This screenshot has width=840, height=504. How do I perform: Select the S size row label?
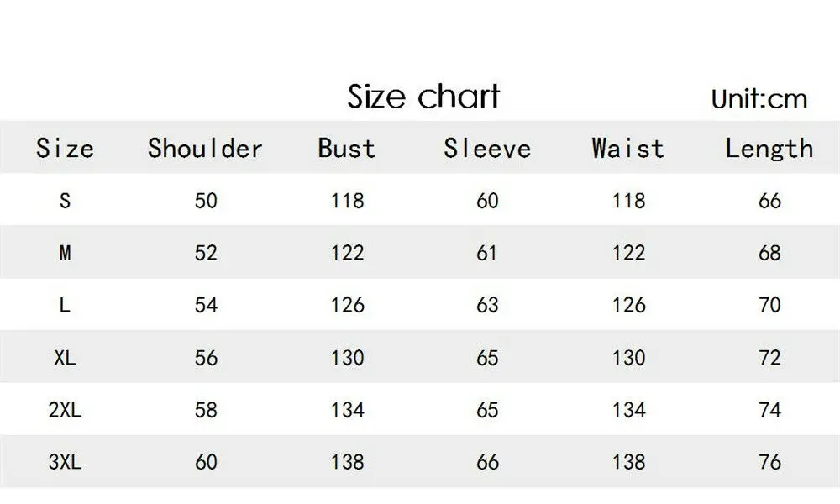point(65,201)
